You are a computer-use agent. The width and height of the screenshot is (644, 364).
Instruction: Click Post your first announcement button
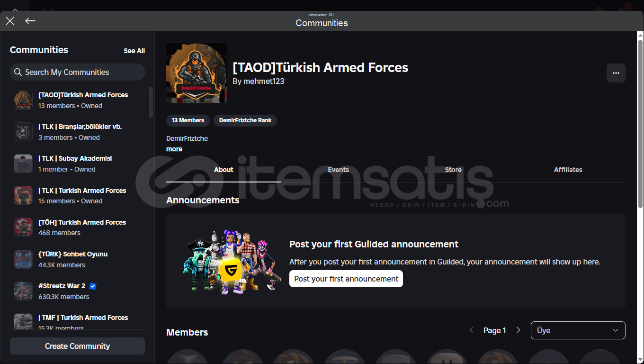pyautogui.click(x=346, y=279)
